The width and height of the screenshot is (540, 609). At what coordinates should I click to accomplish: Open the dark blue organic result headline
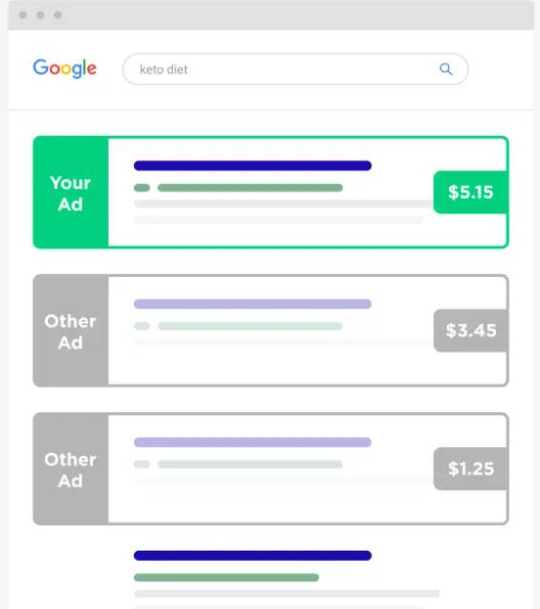coord(253,555)
